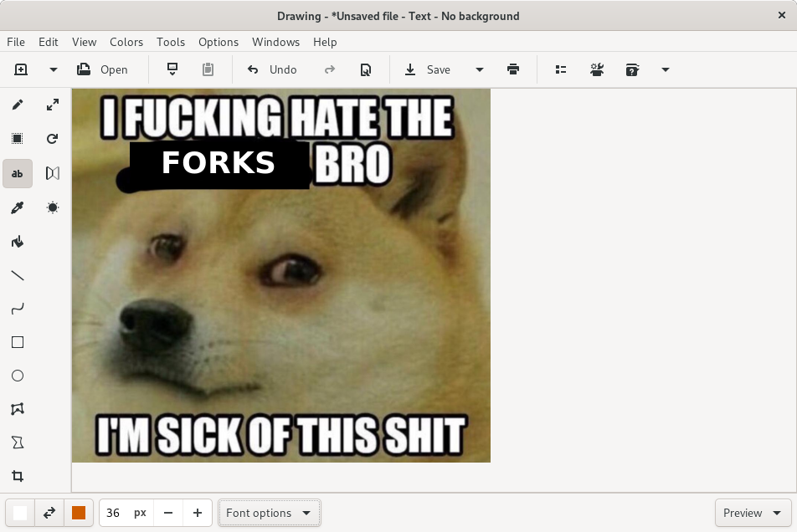Select the color picker eyedropper tool
The image size is (797, 532).
tap(18, 207)
